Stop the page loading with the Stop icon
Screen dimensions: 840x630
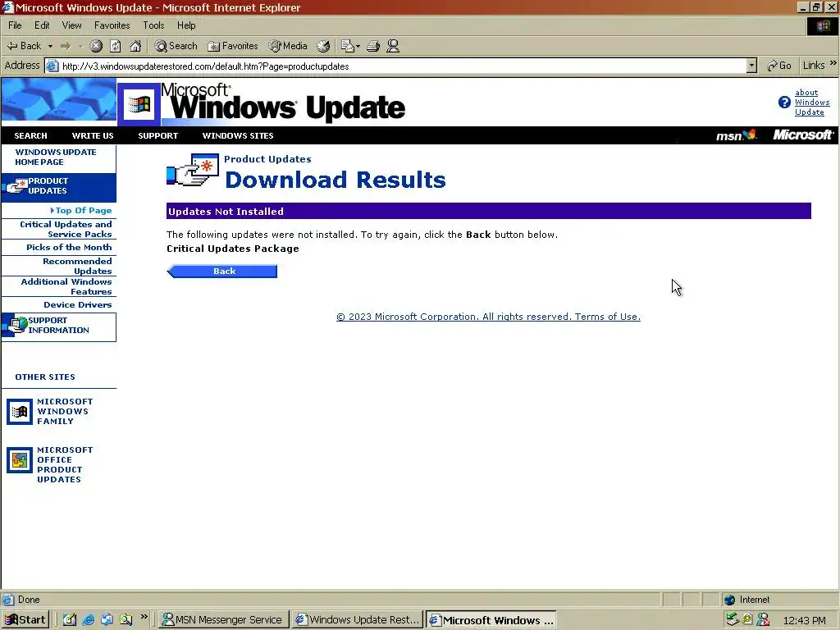tap(96, 46)
